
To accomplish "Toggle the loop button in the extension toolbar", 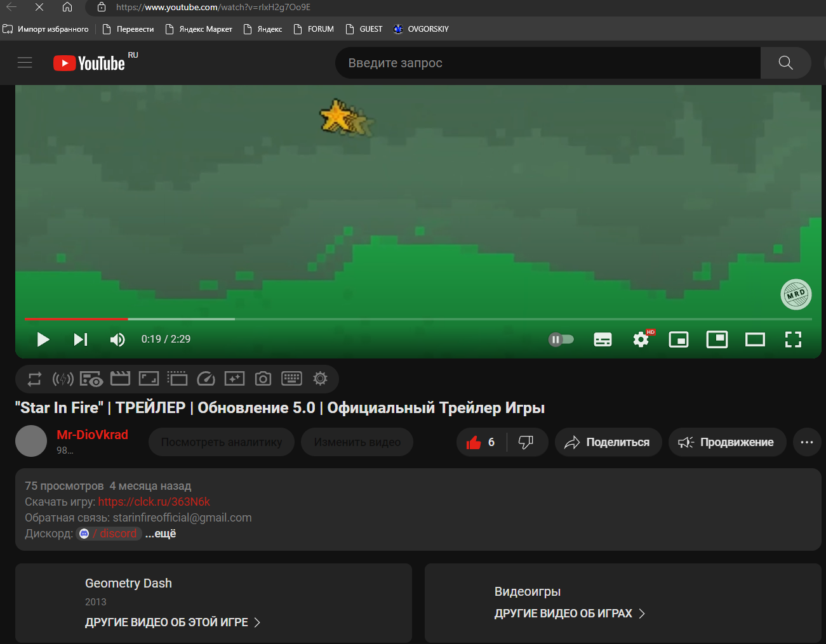I will pos(34,379).
